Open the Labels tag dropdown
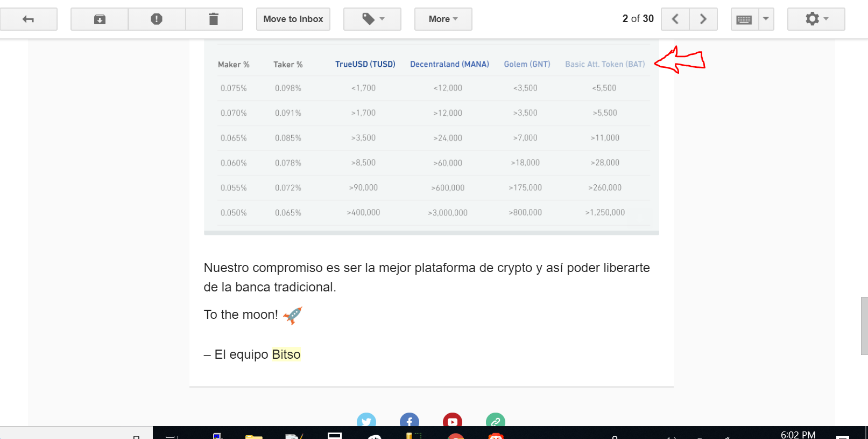This screenshot has height=439, width=868. pyautogui.click(x=372, y=19)
